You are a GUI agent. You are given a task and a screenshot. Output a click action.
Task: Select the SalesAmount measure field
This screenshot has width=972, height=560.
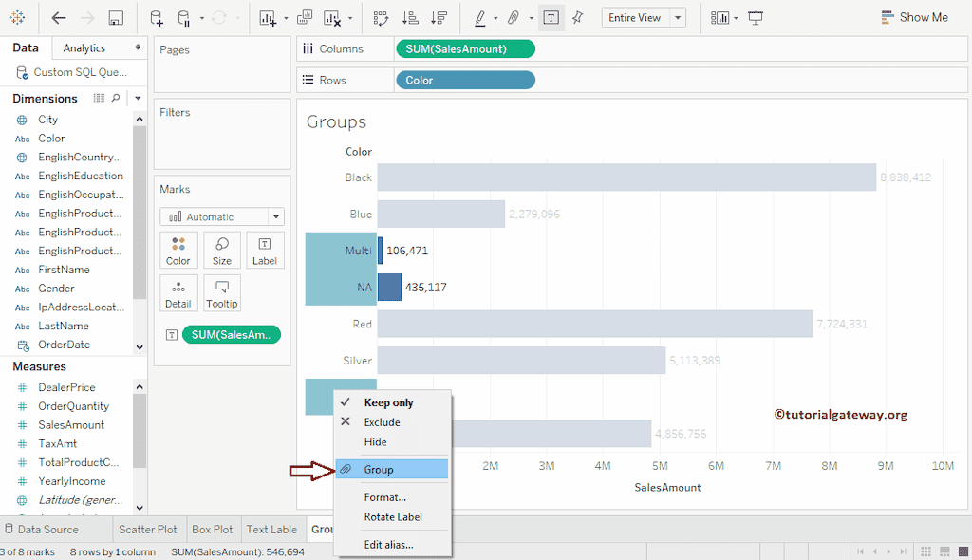[x=71, y=425]
